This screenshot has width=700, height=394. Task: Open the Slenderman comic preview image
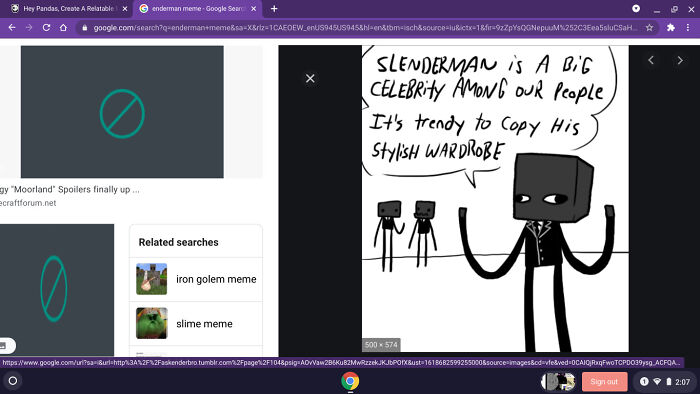(495, 199)
